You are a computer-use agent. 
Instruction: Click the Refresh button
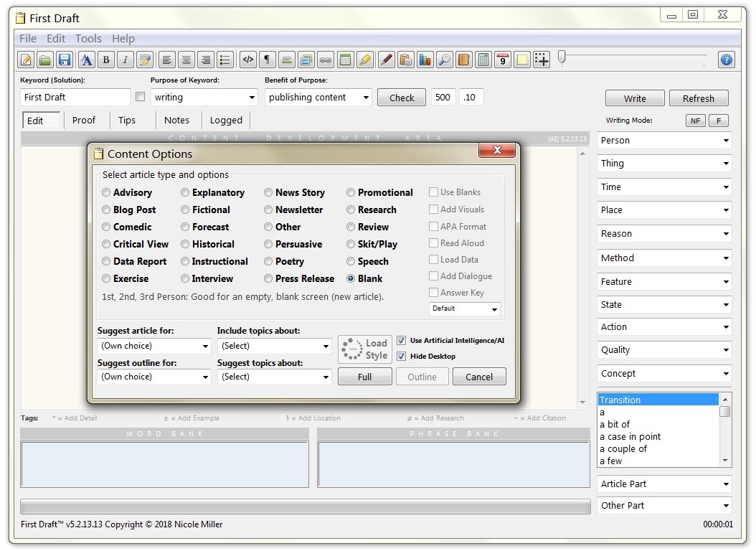click(x=699, y=98)
